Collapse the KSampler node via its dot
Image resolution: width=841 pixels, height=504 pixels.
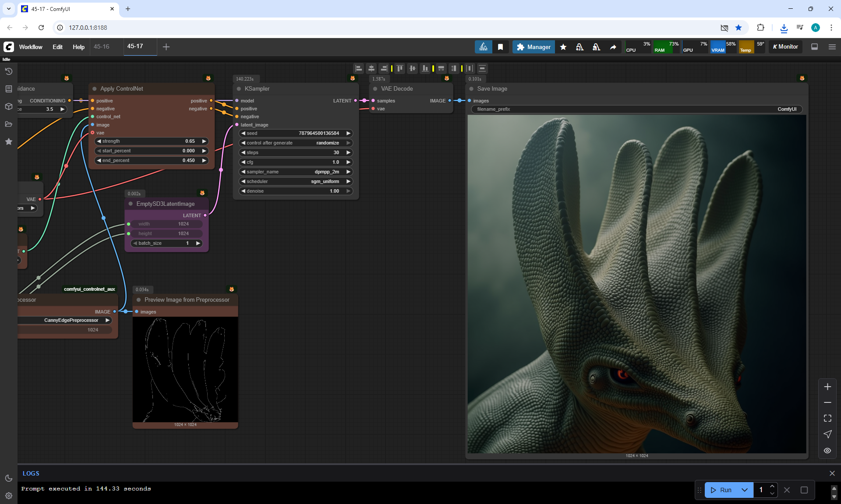[x=239, y=88]
